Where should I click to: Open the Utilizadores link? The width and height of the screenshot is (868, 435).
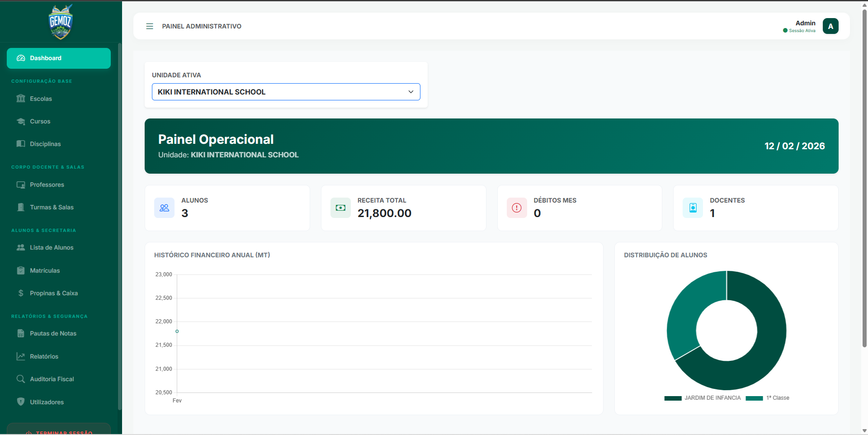tap(47, 402)
